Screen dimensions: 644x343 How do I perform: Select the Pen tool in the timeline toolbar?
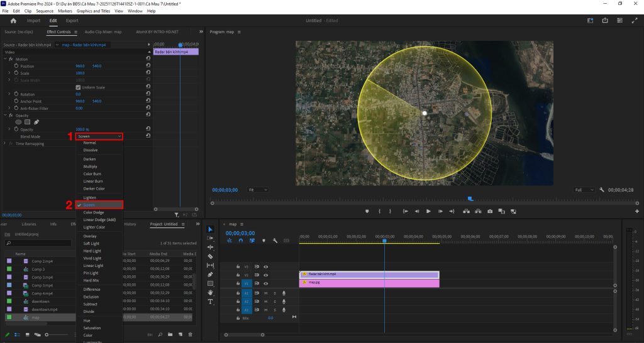(211, 275)
